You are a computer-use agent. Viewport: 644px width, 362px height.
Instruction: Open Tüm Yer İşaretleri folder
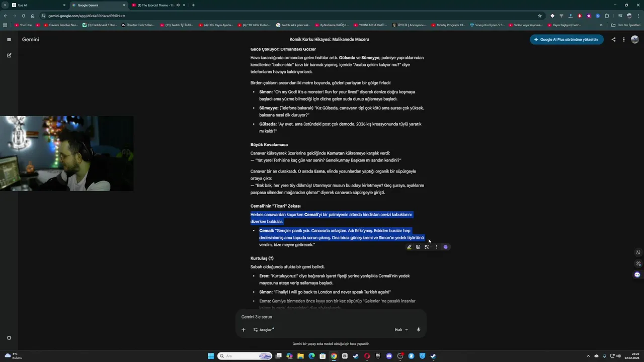point(626,25)
